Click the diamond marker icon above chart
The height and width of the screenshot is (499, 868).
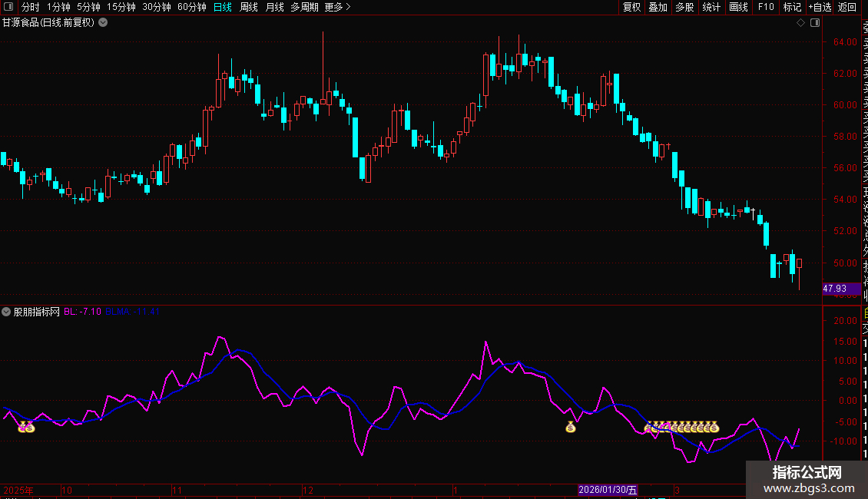[x=800, y=23]
